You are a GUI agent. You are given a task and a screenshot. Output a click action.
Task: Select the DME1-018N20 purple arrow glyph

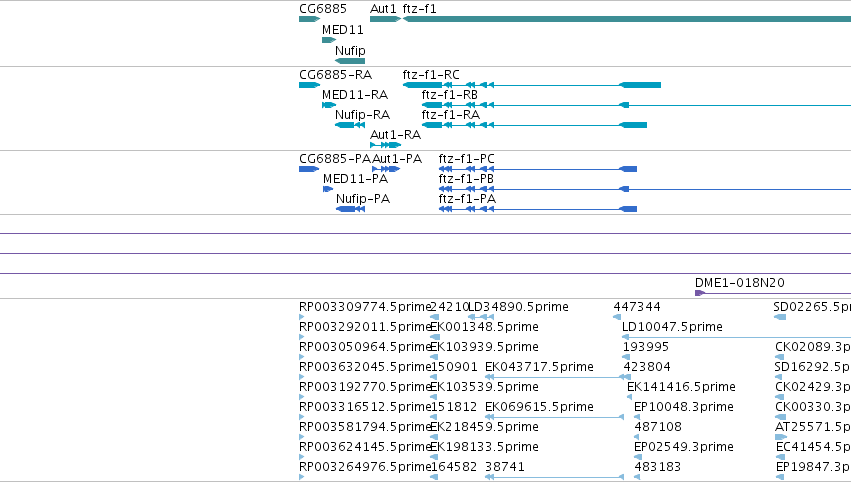(700, 293)
